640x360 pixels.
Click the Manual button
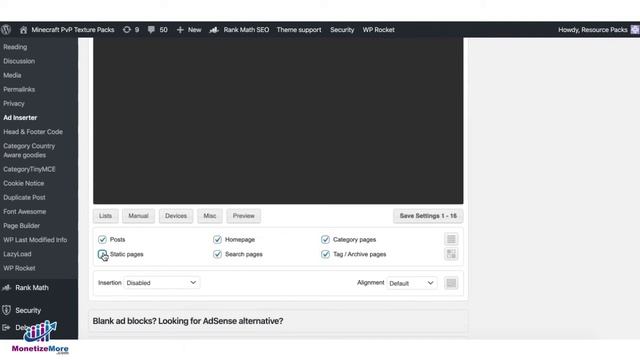point(138,216)
